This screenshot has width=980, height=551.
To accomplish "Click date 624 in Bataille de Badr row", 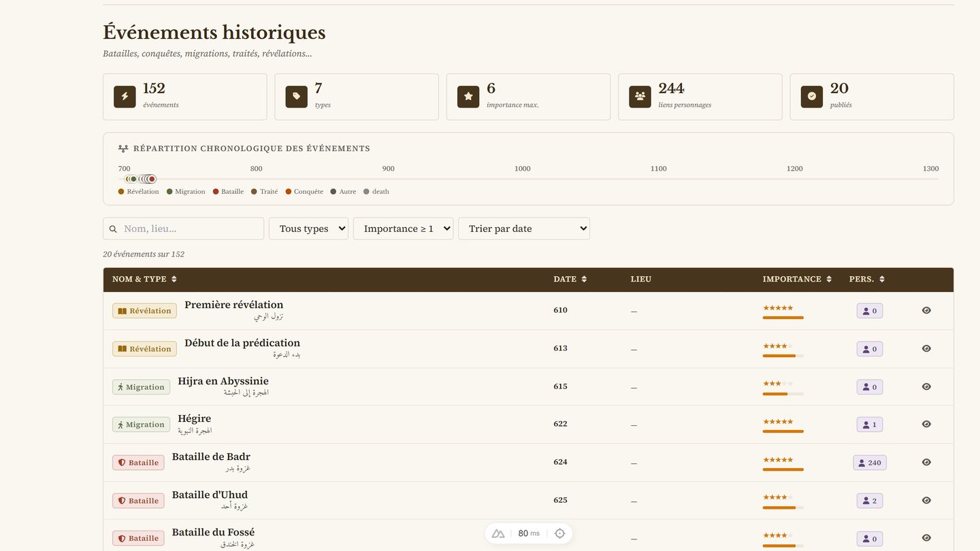I will point(560,462).
